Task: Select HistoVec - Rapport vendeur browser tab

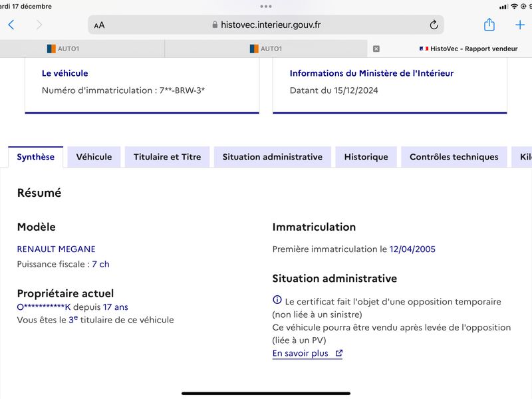Action: click(x=468, y=49)
